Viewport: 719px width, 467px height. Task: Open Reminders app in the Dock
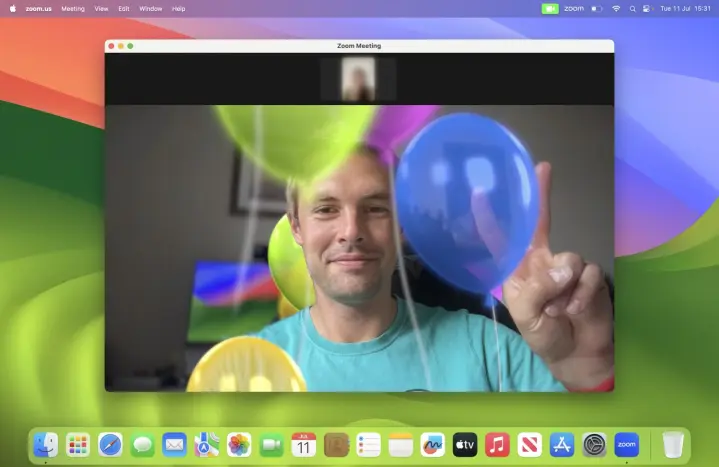pos(368,445)
